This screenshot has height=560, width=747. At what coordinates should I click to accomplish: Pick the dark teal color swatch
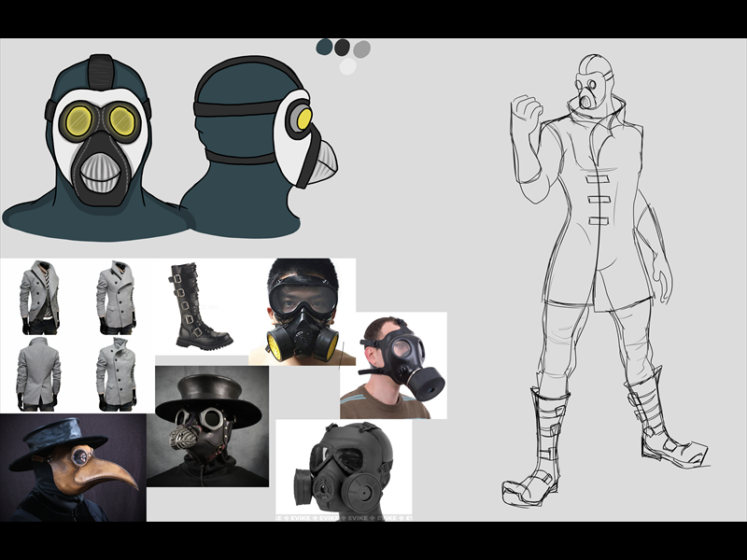tap(325, 46)
